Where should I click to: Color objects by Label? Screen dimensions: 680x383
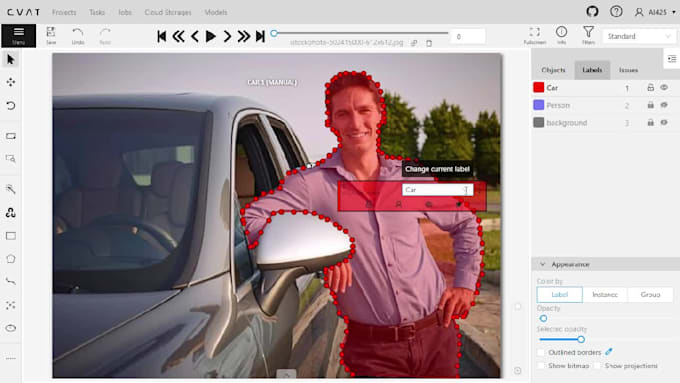[559, 295]
